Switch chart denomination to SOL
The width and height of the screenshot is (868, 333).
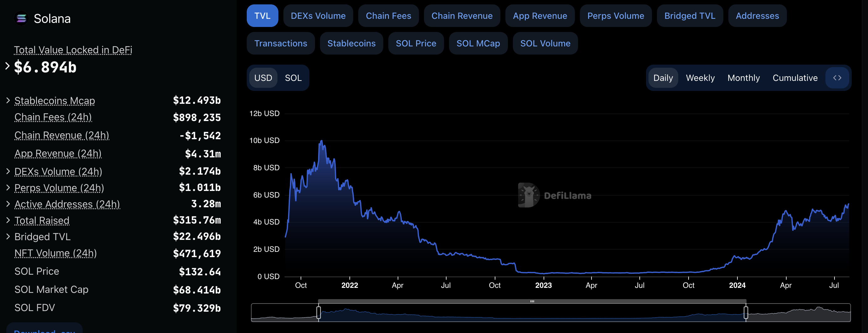pos(293,78)
